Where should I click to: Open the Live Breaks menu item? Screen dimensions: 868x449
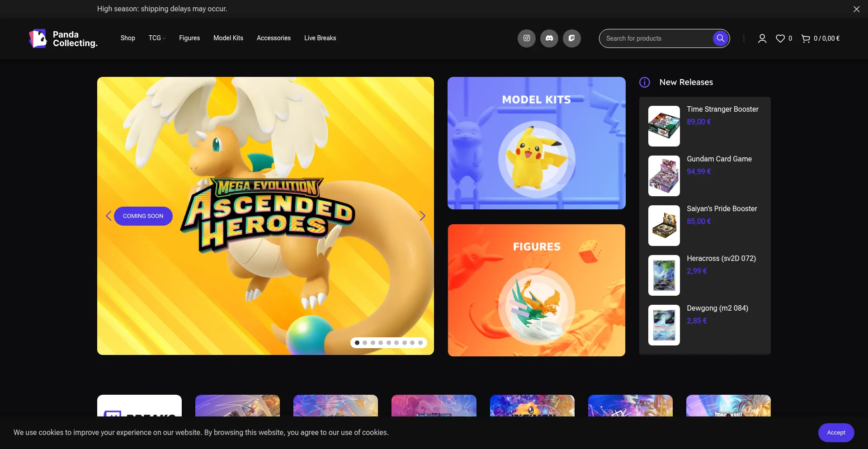320,38
